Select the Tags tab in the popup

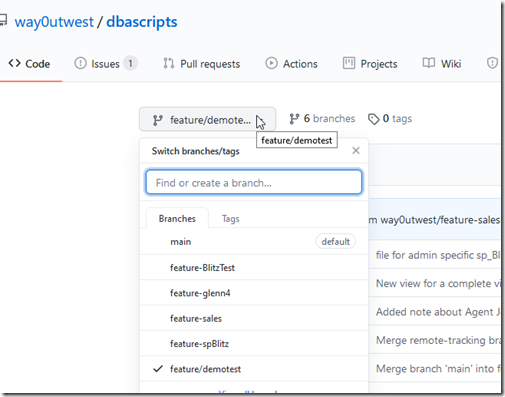(x=231, y=219)
